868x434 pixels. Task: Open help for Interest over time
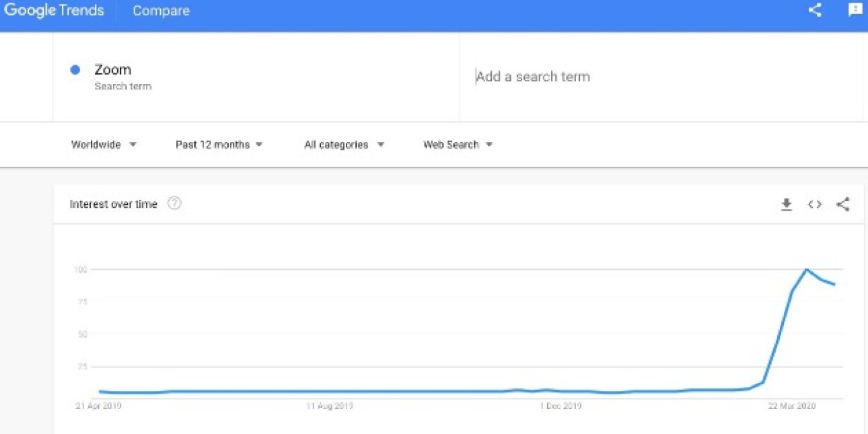pos(174,204)
